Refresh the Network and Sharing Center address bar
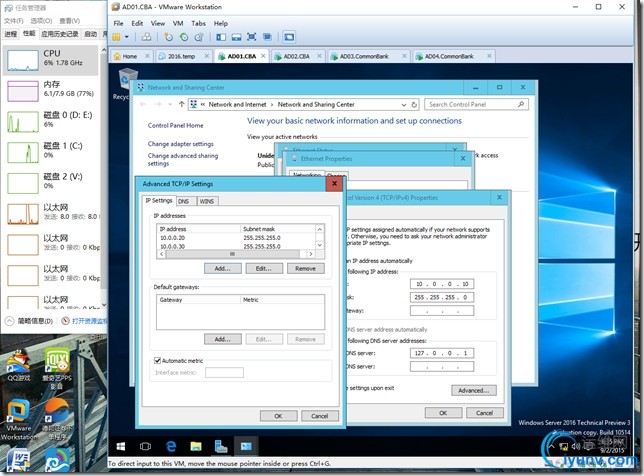The image size is (644, 476). tap(414, 104)
